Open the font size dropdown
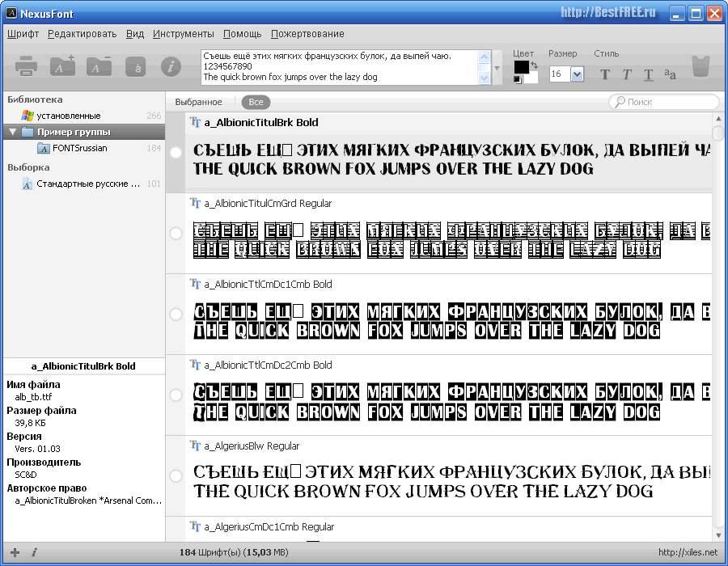 click(x=577, y=74)
